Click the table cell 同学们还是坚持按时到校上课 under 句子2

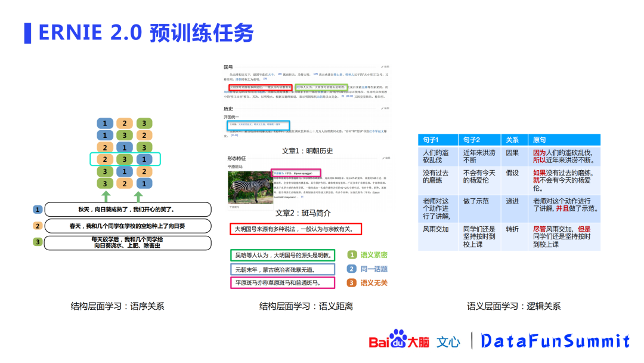tap(479, 237)
